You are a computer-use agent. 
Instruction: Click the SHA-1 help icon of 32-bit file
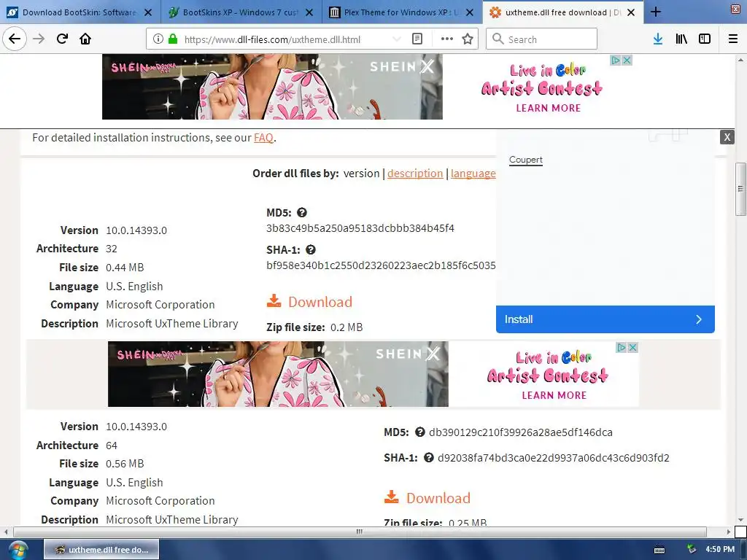311,249
